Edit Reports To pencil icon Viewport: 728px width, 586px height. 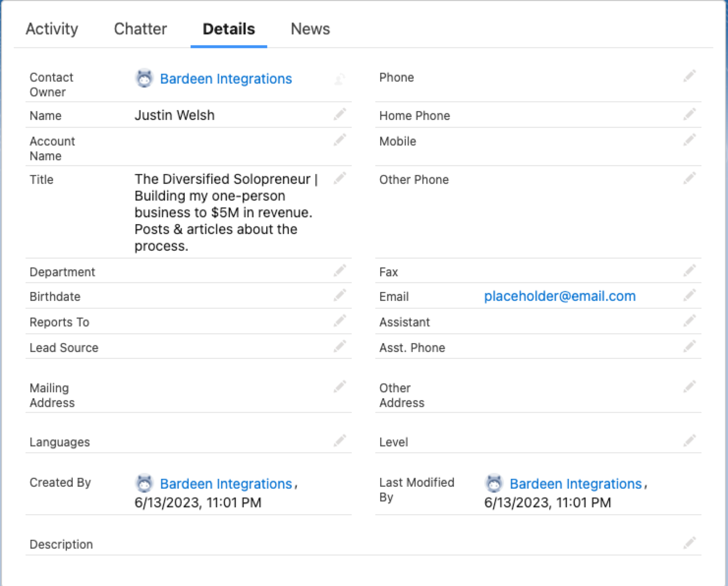pos(340,321)
